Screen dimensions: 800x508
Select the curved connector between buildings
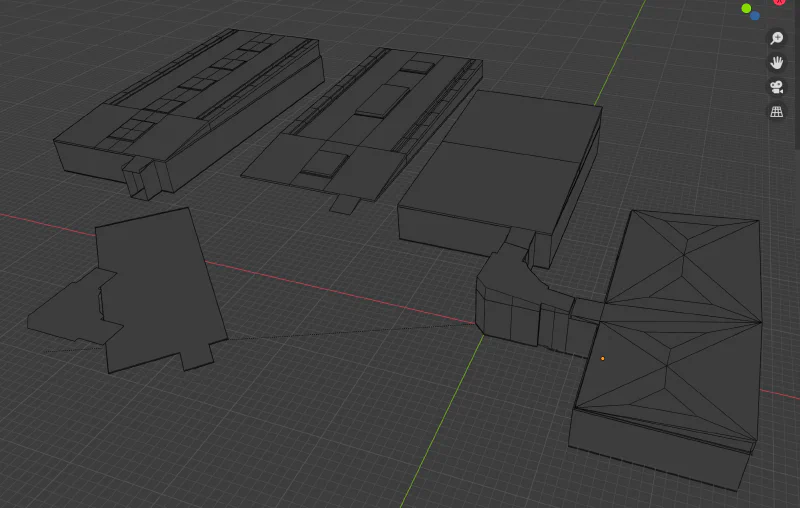tap(510, 295)
